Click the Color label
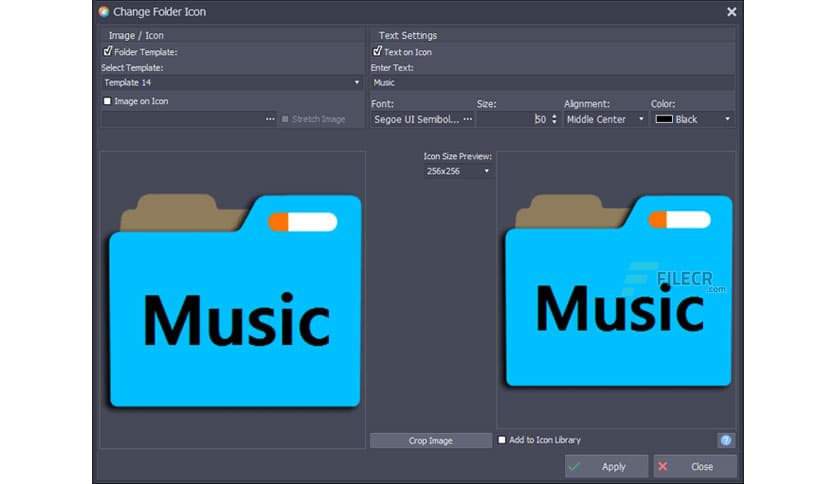Screen dimensions: 836x484 (x=663, y=104)
